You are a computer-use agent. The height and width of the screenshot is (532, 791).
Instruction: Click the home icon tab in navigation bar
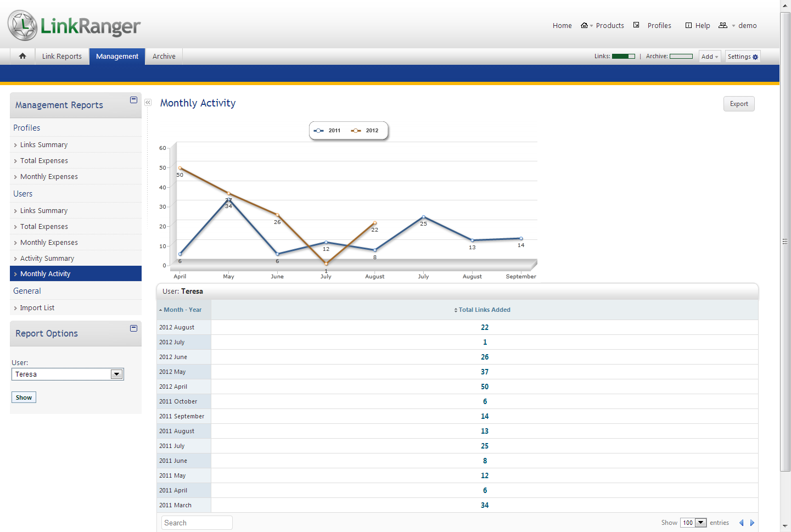pos(23,56)
